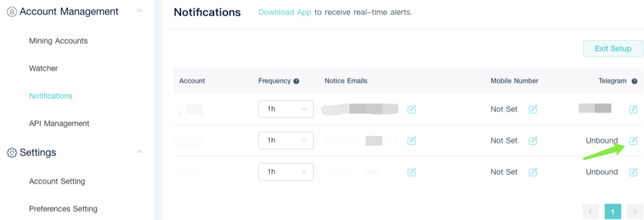Open second row 1h frequency dropdown
The height and width of the screenshot is (220, 644).
click(x=286, y=140)
